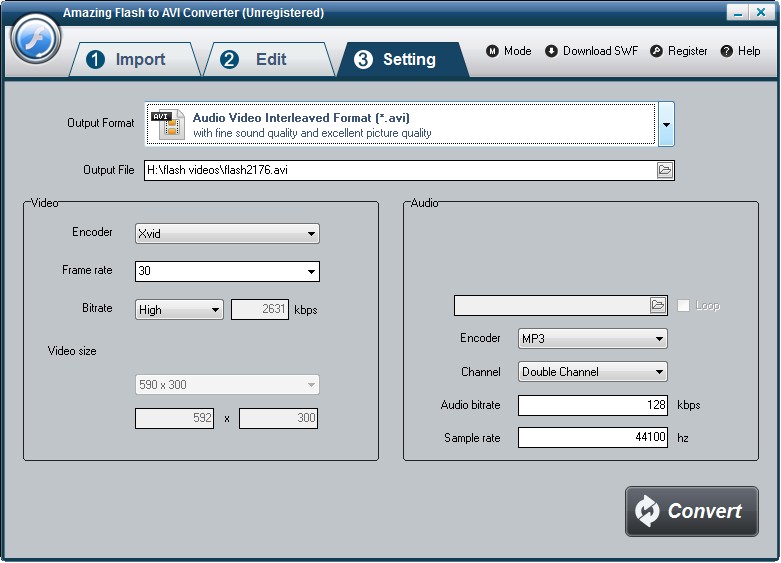Image resolution: width=781 pixels, height=563 pixels.
Task: Open the Frame rate dropdown
Action: tap(227, 271)
